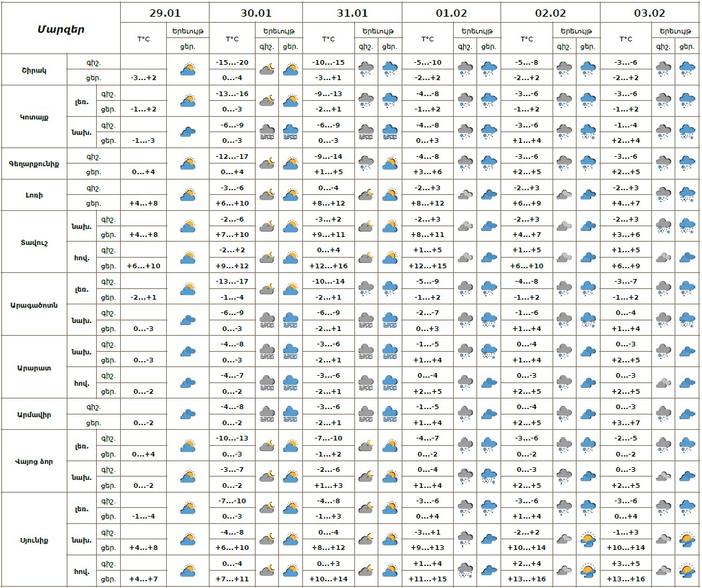702x588 pixels.
Task: Click the T°C header under 01.02
Action: coord(428,39)
